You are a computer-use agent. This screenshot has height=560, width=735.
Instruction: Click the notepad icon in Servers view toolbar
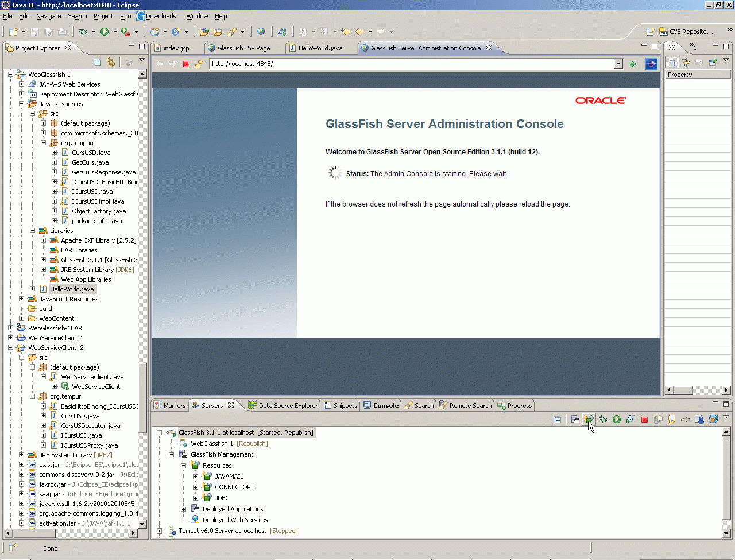point(672,419)
